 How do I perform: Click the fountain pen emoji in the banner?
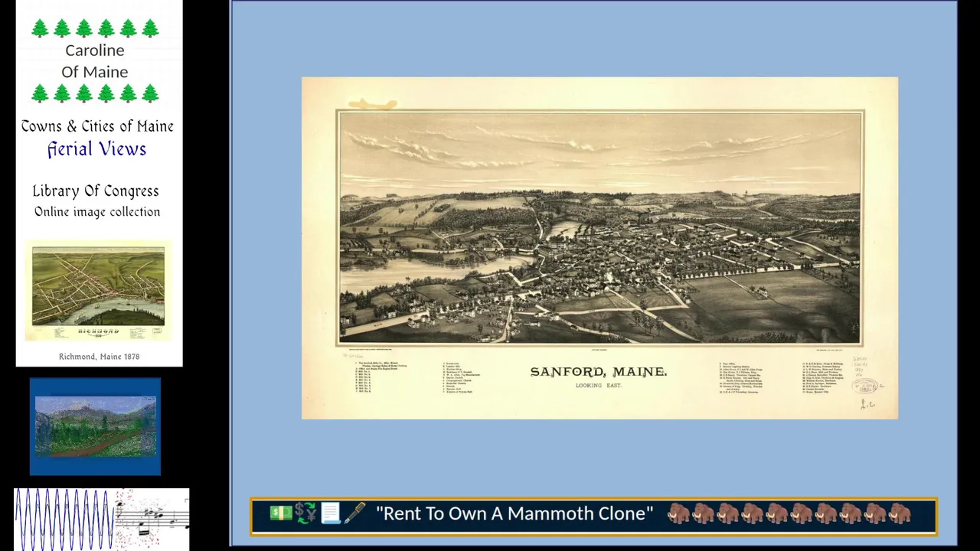[354, 513]
